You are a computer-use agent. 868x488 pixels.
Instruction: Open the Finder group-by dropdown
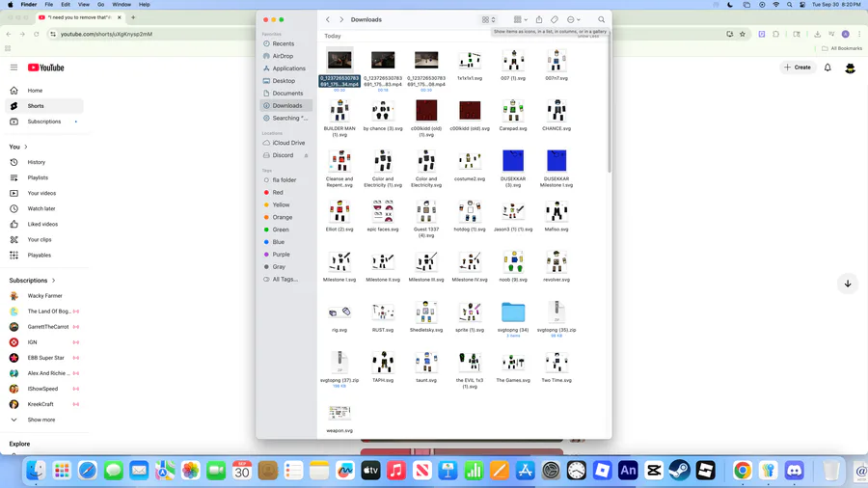click(x=520, y=19)
